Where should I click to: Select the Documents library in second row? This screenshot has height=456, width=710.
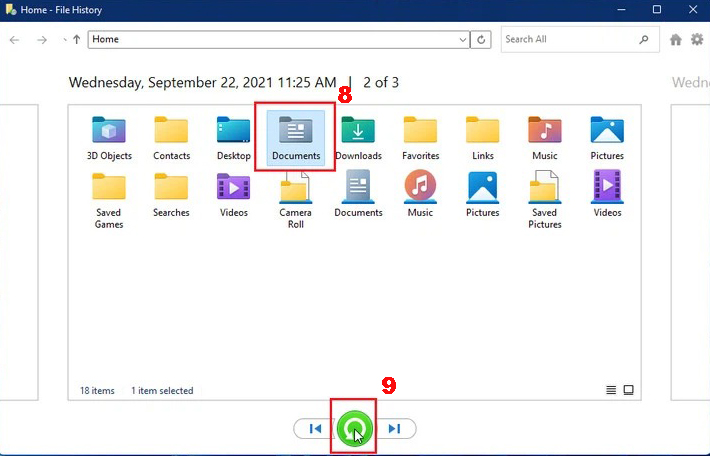click(358, 195)
